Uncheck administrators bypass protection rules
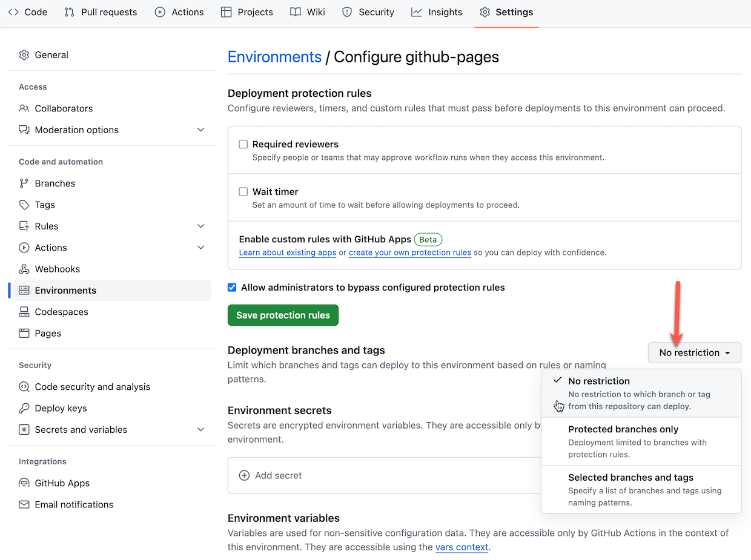The width and height of the screenshot is (751, 560). pos(232,287)
